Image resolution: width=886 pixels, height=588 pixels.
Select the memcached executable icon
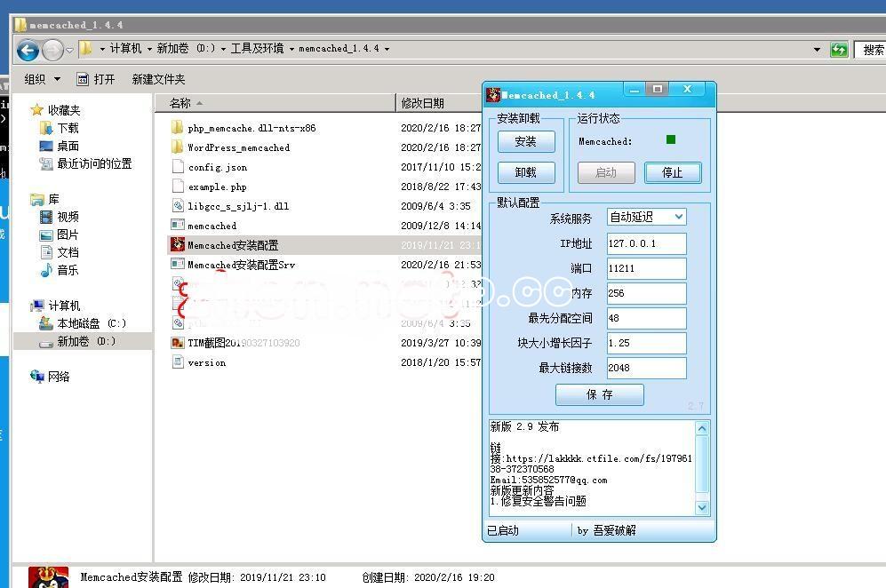click(178, 225)
